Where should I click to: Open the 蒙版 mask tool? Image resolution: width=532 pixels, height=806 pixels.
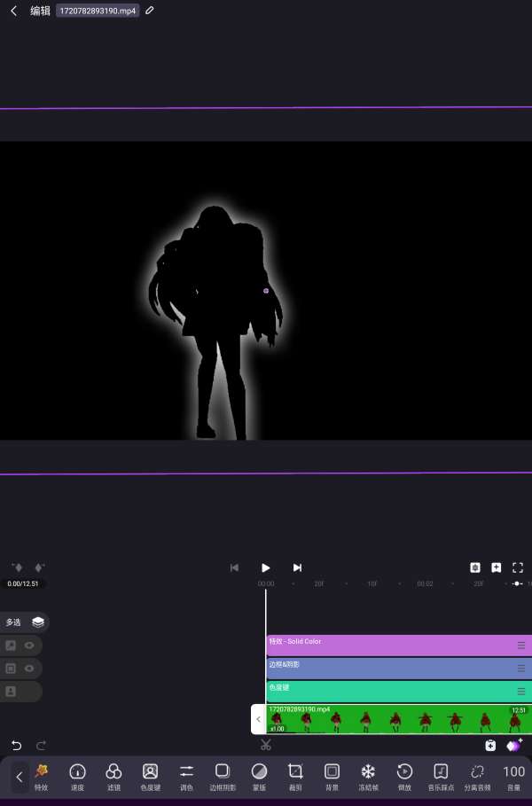coord(259,777)
